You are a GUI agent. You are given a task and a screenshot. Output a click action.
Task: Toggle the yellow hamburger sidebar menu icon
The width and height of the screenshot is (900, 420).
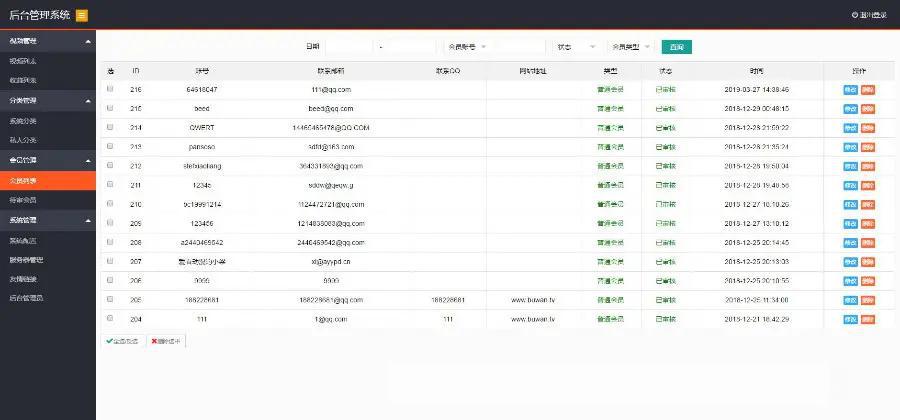(x=82, y=15)
